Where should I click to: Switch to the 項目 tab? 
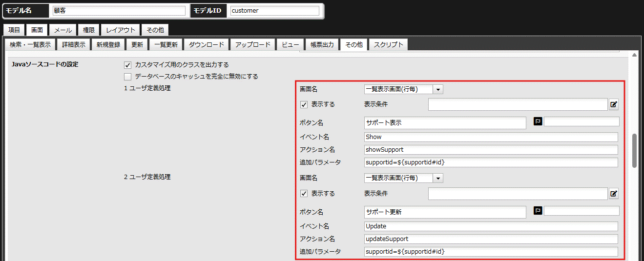pyautogui.click(x=14, y=30)
